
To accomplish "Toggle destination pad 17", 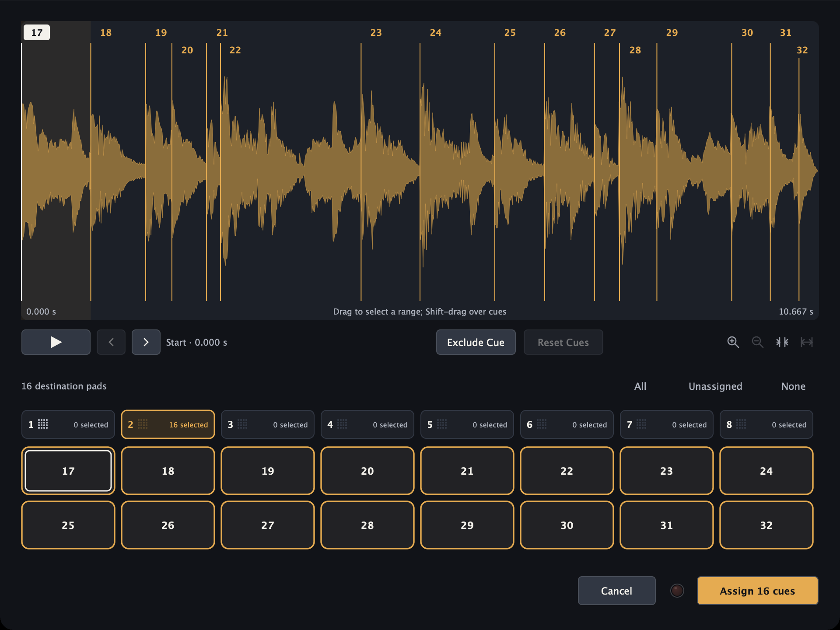I will 68,471.
